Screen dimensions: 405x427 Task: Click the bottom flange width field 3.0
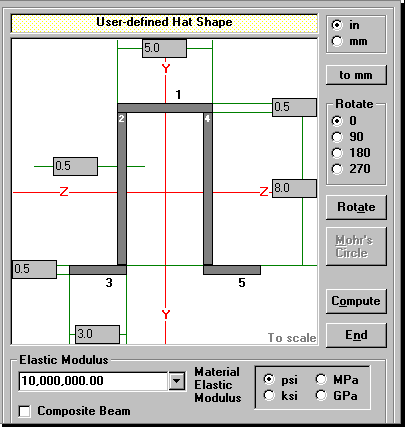click(97, 334)
